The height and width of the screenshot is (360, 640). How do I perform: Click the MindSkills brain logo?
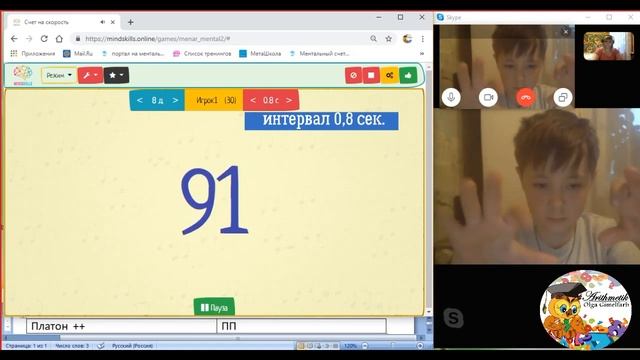point(22,75)
